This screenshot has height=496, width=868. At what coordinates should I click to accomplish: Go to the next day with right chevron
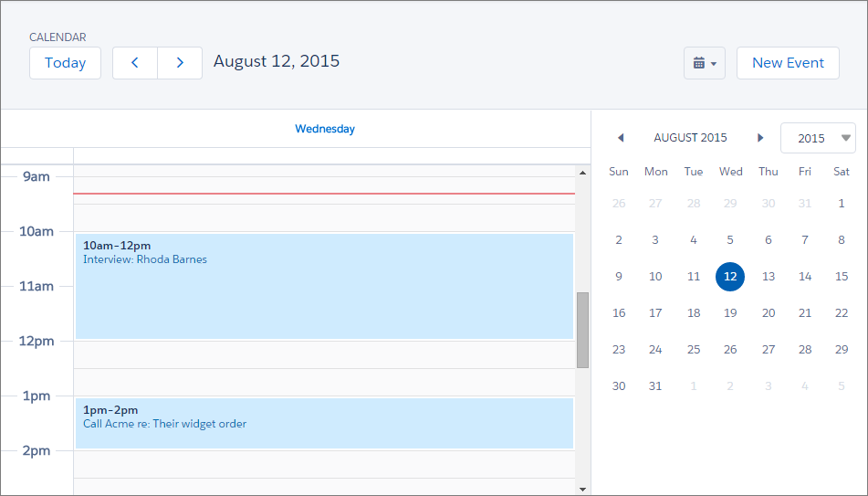tap(180, 63)
